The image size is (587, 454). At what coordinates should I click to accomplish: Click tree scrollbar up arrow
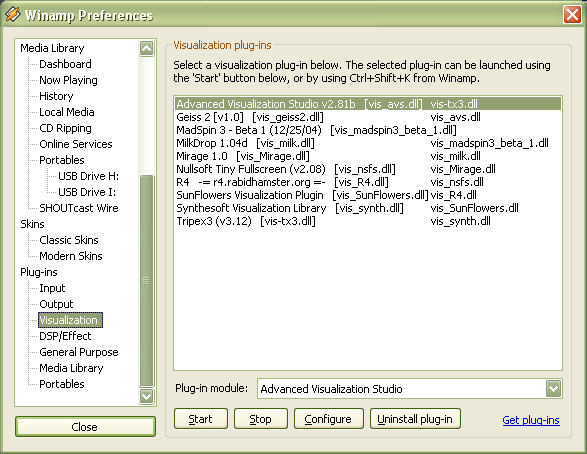click(x=146, y=49)
